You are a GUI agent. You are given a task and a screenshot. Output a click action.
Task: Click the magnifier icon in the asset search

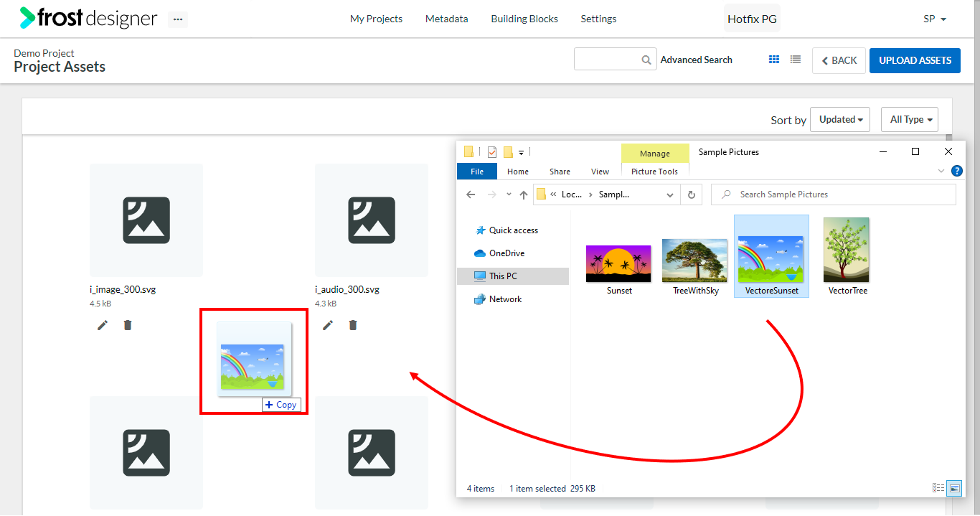pos(646,60)
